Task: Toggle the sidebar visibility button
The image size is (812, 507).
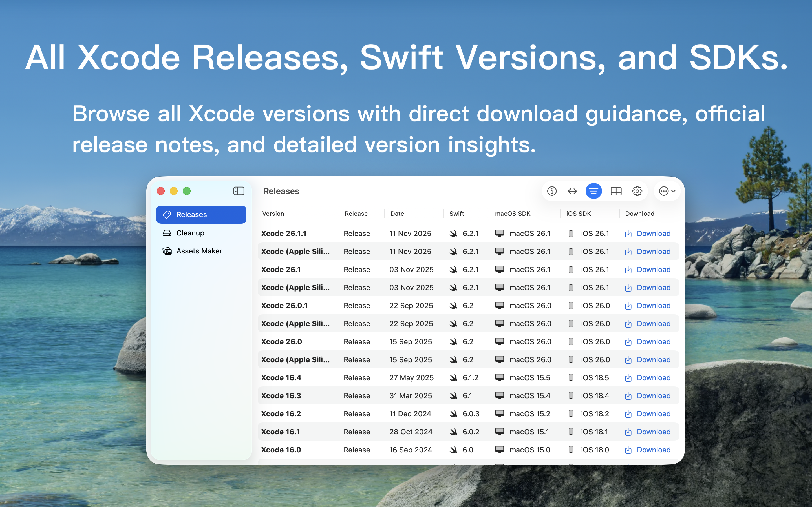Action: click(239, 191)
